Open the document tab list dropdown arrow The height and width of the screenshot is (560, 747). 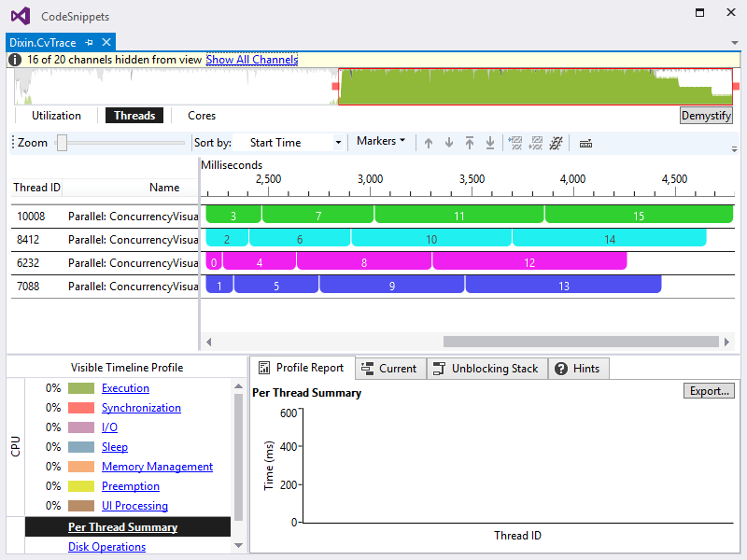pyautogui.click(x=735, y=43)
